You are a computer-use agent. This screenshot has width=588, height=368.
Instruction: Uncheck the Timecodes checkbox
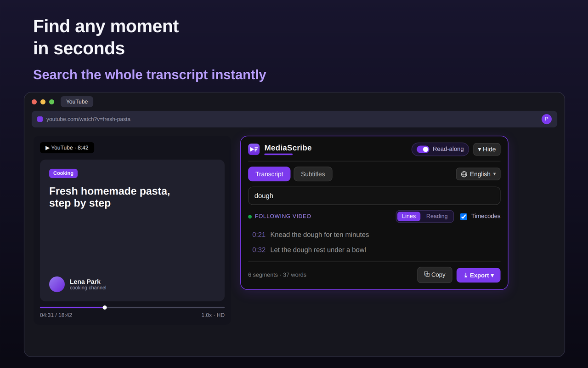464,217
